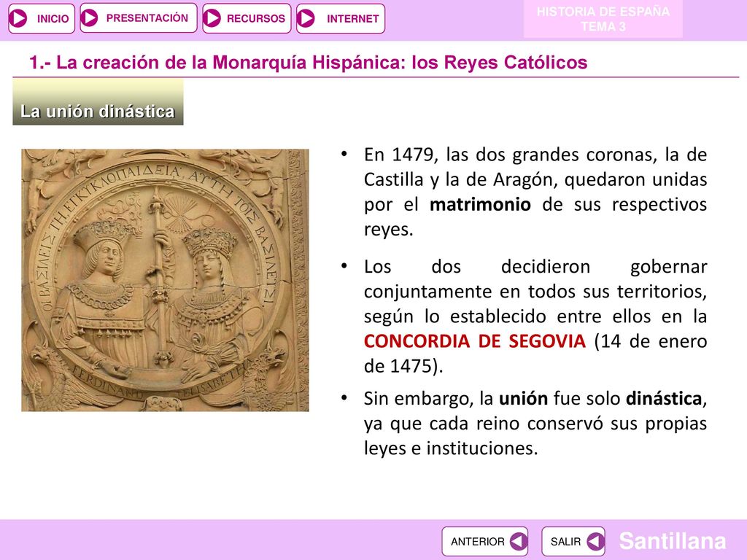Click the bold word 'dinástica' in last bullet
Image resolution: width=747 pixels, height=560 pixels.
click(664, 398)
